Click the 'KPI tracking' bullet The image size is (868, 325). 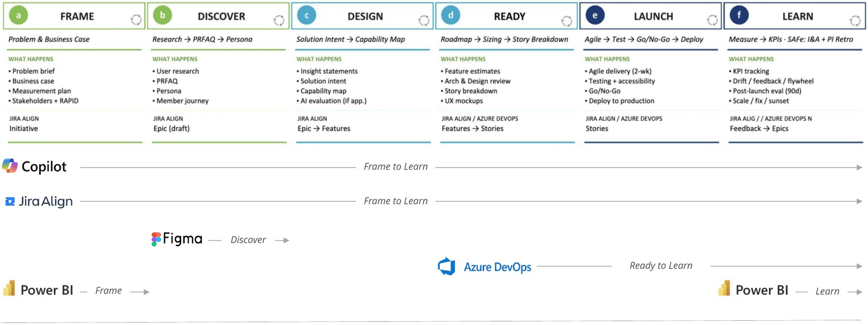[749, 71]
